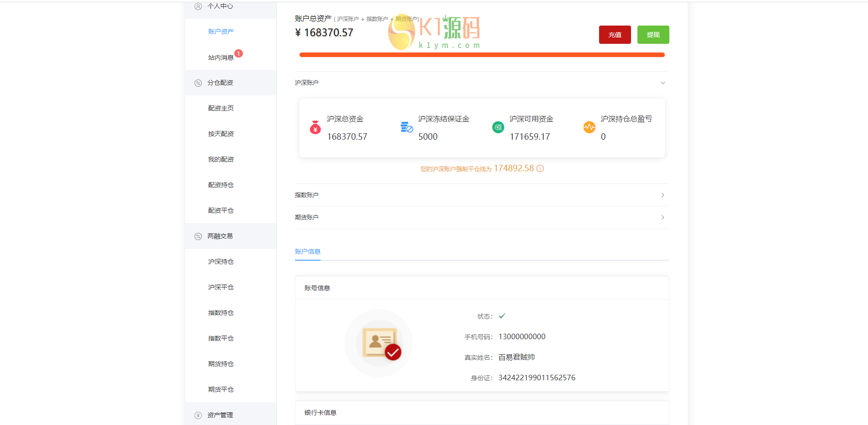The width and height of the screenshot is (868, 425).
Task: Click the green 提现 button
Action: click(x=653, y=35)
